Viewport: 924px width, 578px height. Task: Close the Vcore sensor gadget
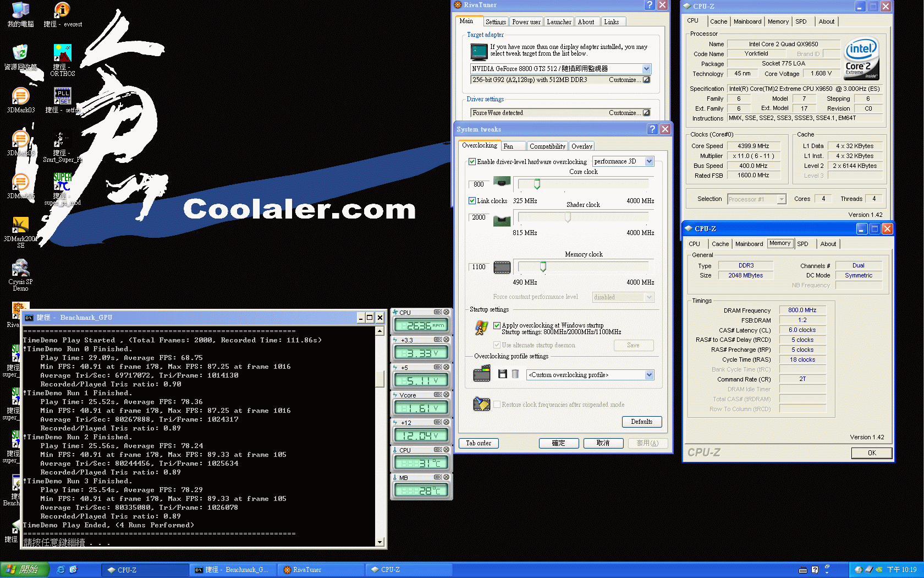coord(447,395)
